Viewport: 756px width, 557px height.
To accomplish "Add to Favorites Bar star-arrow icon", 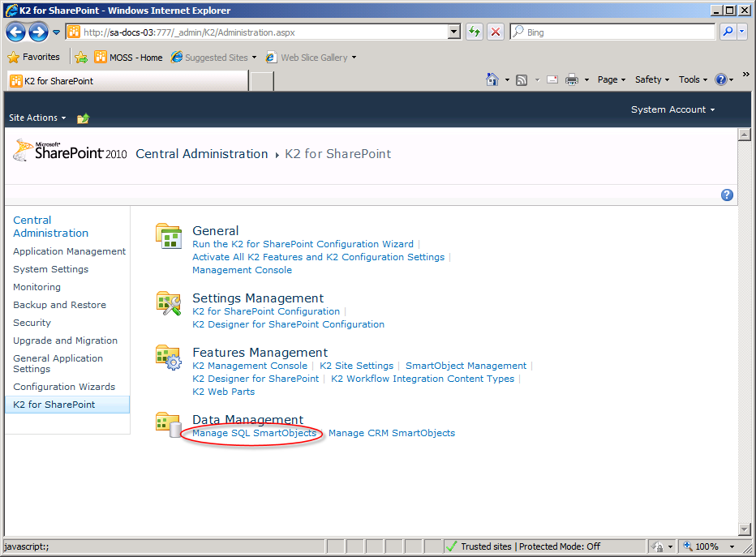I will click(81, 58).
